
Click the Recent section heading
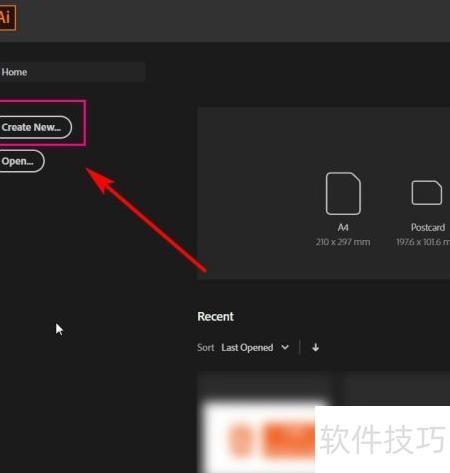[215, 316]
